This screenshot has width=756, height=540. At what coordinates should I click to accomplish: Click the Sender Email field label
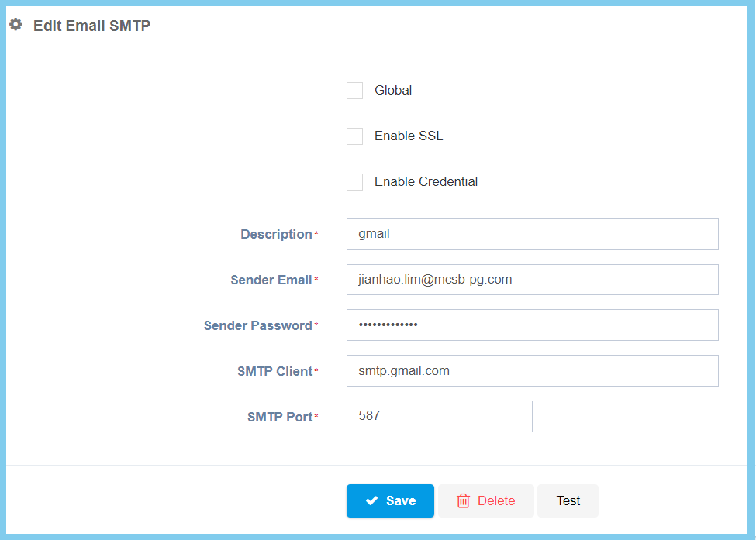point(271,280)
